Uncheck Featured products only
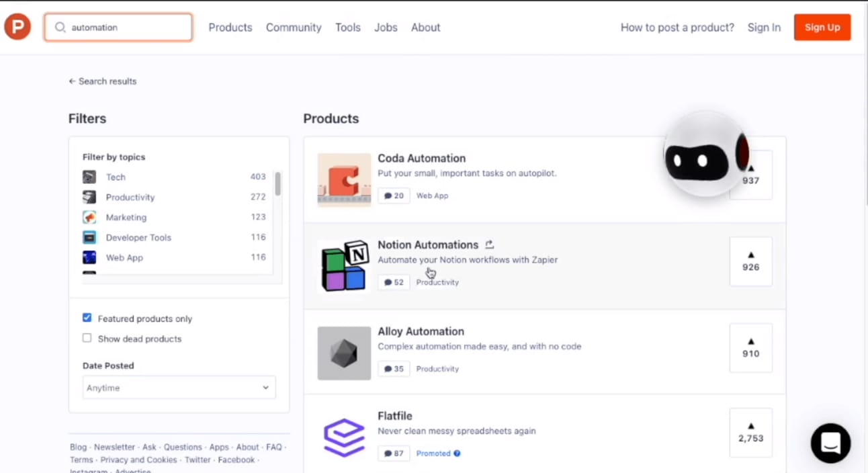This screenshot has height=473, width=868. 87,318
